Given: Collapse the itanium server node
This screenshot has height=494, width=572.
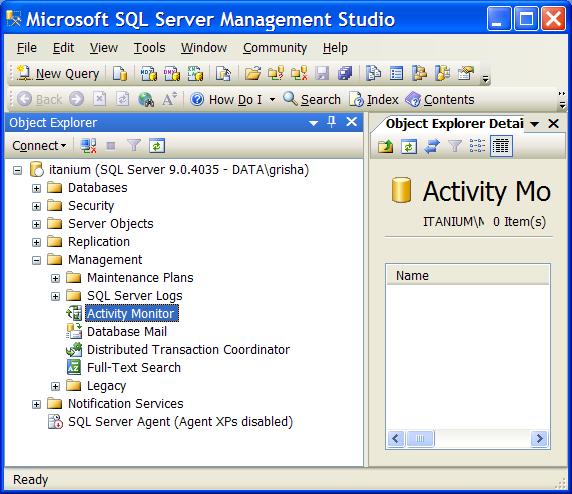Looking at the screenshot, I should click(18, 170).
